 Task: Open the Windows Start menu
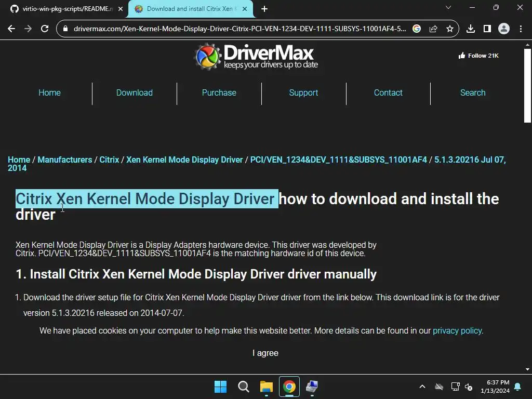pos(220,387)
